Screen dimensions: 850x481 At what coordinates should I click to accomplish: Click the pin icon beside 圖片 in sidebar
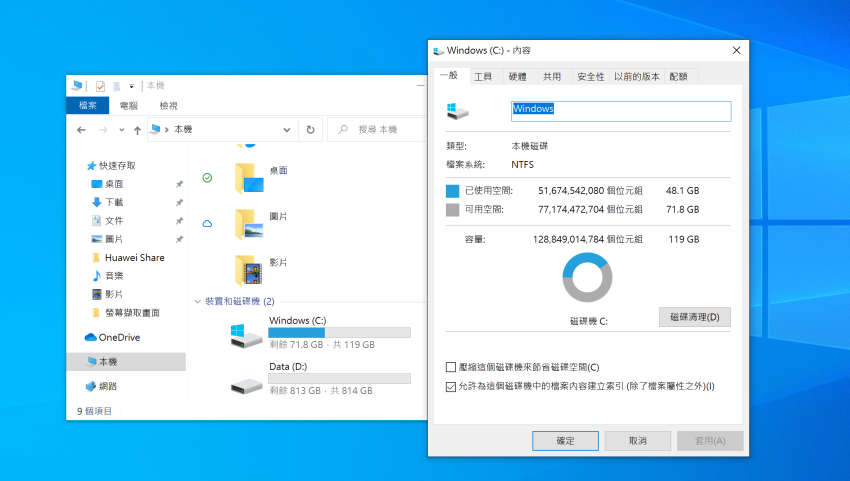179,239
